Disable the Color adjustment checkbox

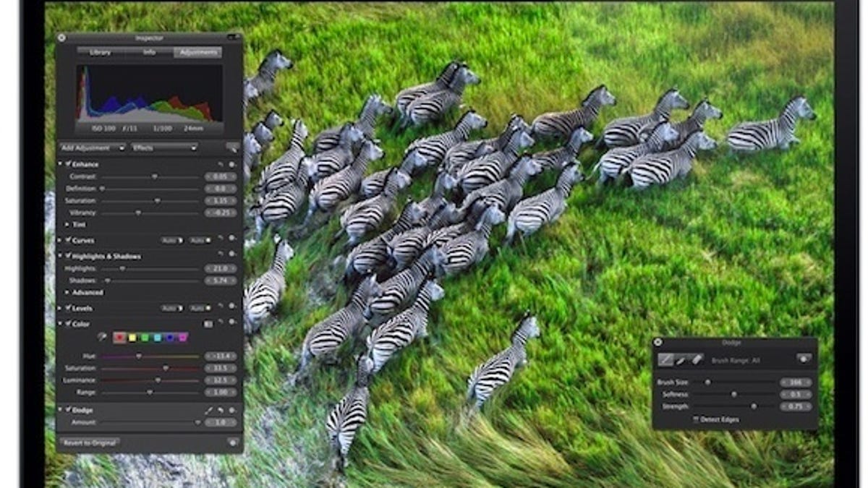[68, 322]
